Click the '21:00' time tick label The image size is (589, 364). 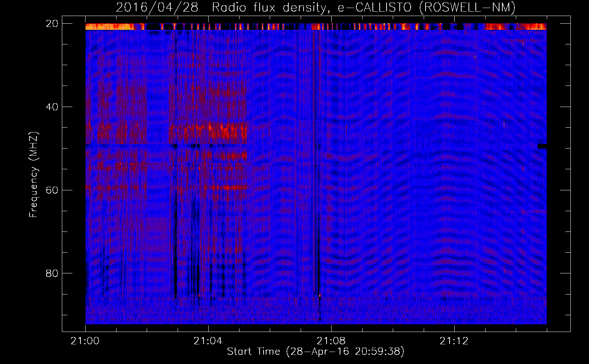click(85, 341)
